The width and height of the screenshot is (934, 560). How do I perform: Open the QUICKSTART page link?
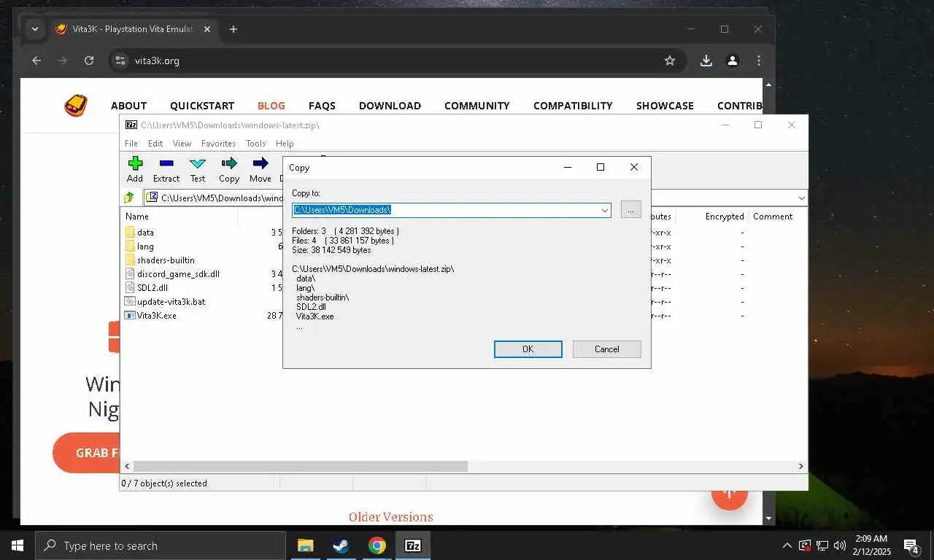coord(202,106)
